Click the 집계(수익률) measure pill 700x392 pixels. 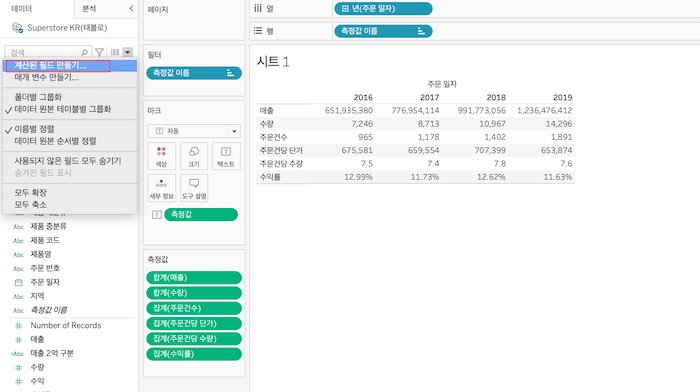(194, 354)
